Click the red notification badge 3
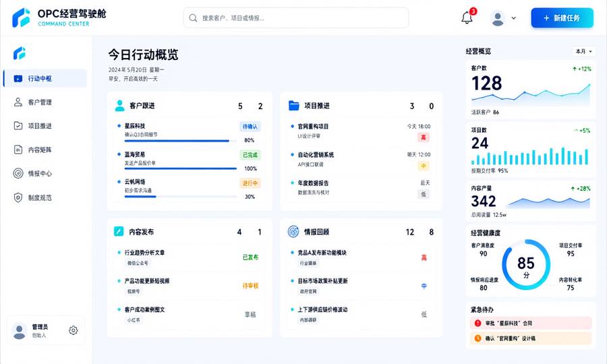This screenshot has width=607, height=364. 473,11
